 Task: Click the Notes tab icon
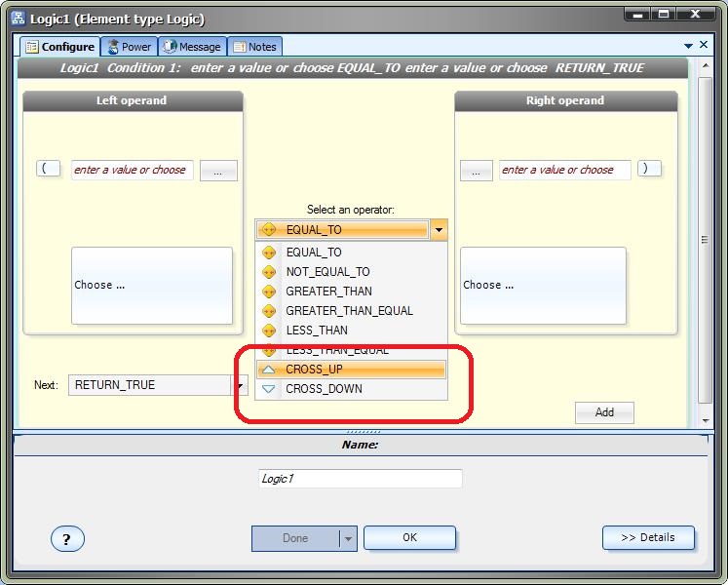pos(240,47)
